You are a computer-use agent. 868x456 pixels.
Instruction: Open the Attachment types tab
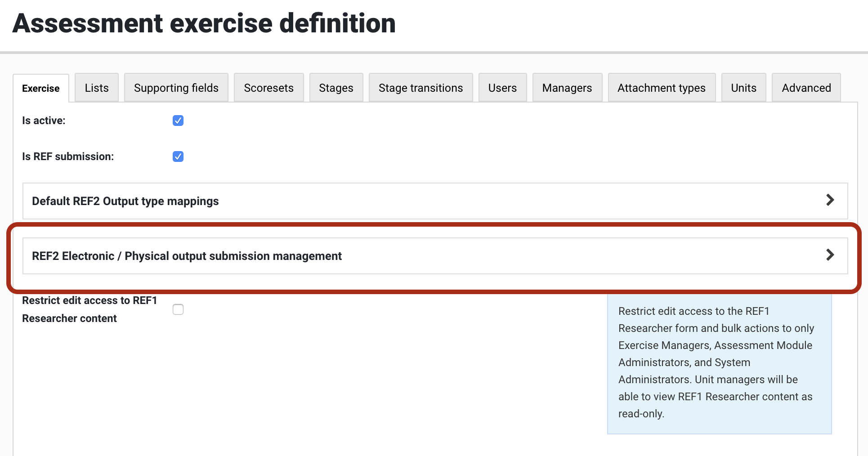click(662, 88)
